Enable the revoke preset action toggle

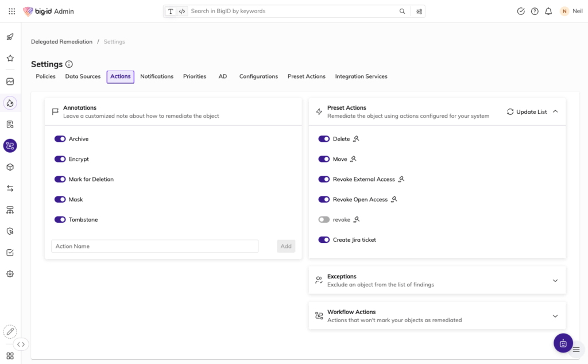point(324,220)
